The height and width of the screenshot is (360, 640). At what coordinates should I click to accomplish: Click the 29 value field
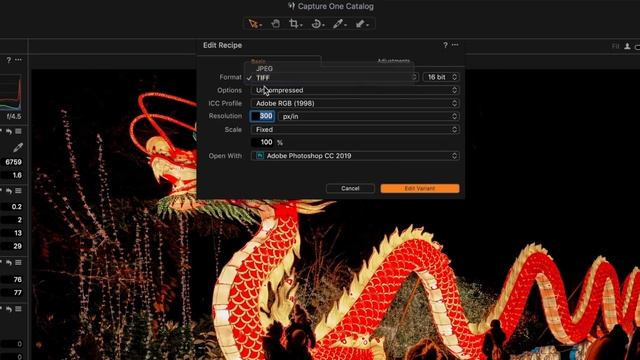click(12, 246)
